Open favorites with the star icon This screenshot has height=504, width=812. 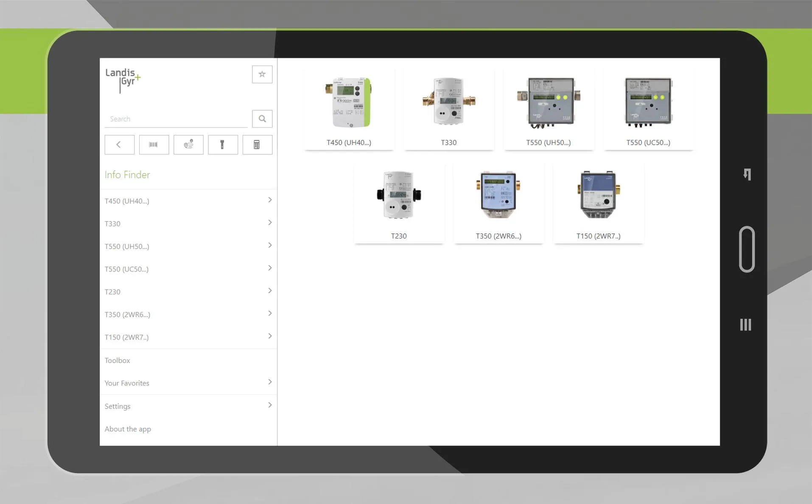[x=262, y=74]
